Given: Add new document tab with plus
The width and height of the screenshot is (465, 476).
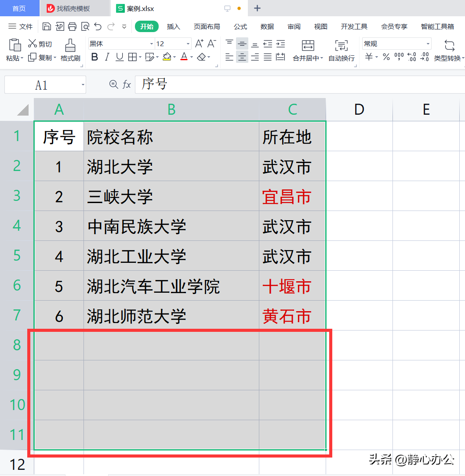Looking at the screenshot, I should pos(257,8).
